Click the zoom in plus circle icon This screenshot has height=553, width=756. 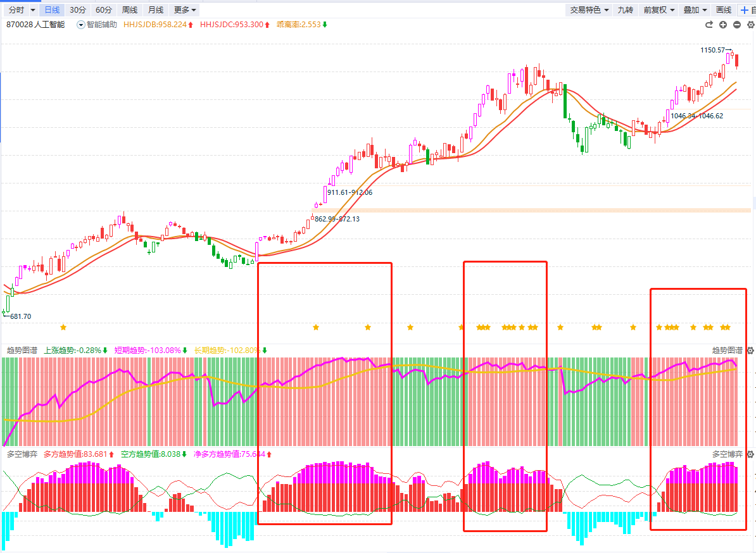tap(723, 25)
